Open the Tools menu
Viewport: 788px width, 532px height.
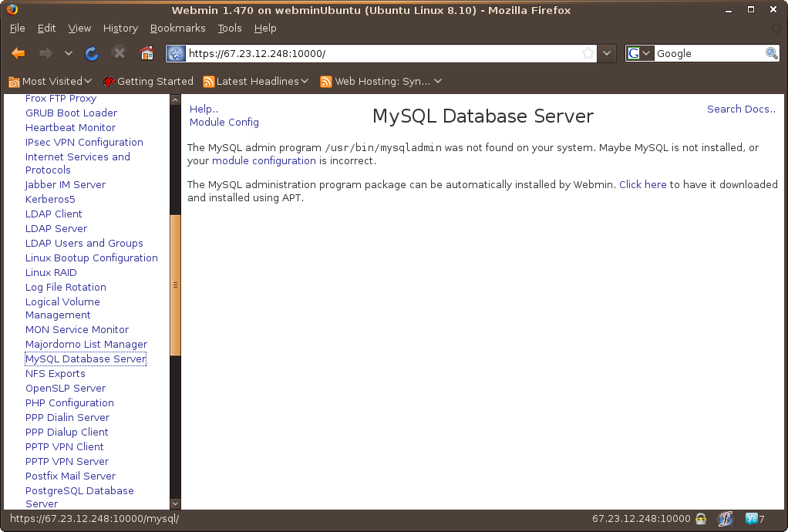230,28
